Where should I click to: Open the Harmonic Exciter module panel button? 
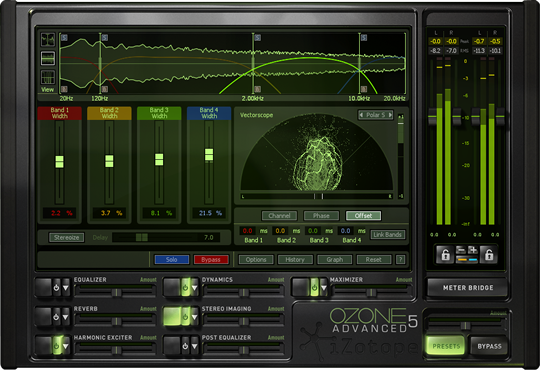43,346
